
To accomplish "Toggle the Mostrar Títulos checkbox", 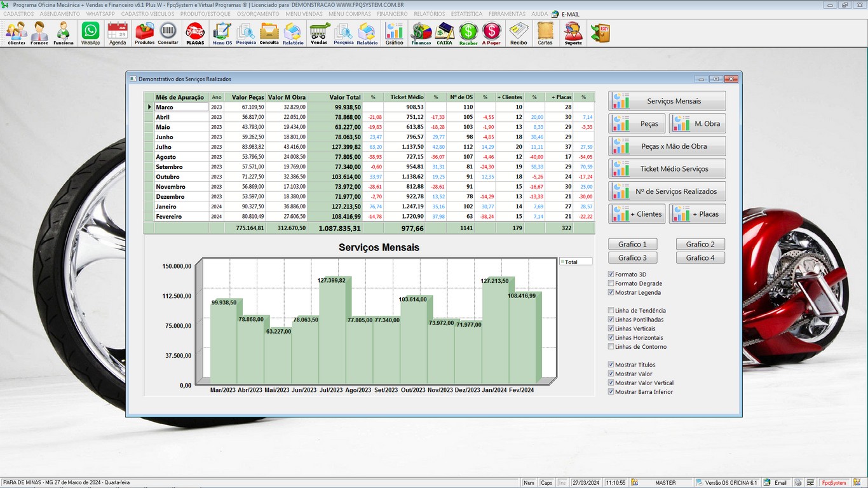I will [611, 365].
